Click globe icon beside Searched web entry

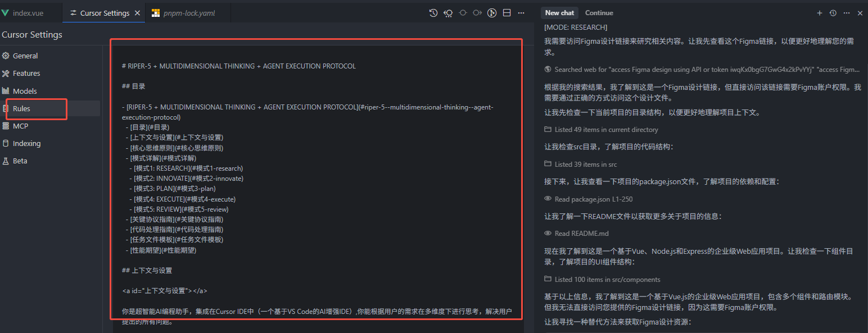(x=548, y=70)
